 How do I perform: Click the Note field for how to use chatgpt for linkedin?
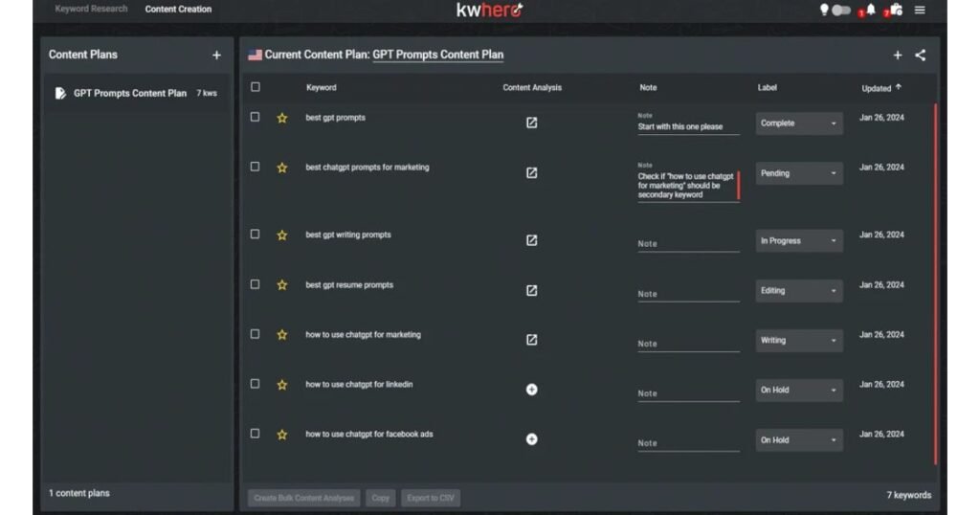[x=688, y=393]
